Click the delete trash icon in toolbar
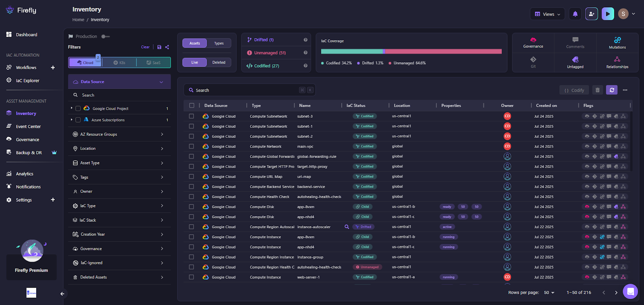 coord(597,90)
